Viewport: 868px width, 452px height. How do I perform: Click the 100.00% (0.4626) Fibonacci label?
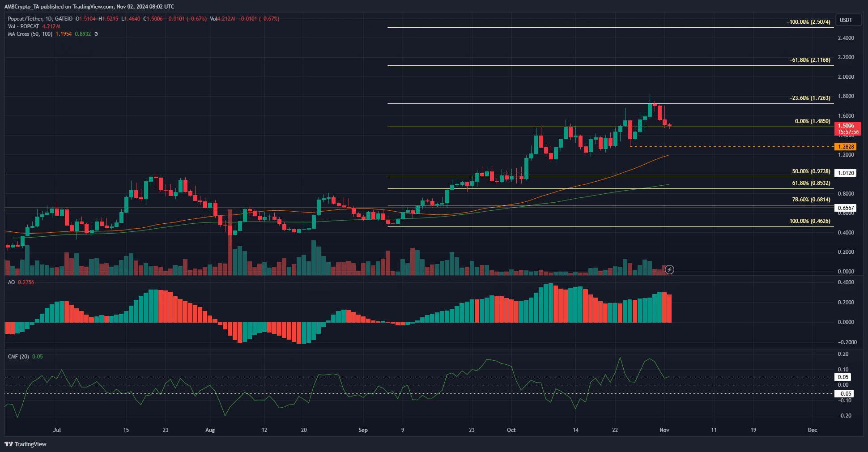(810, 221)
